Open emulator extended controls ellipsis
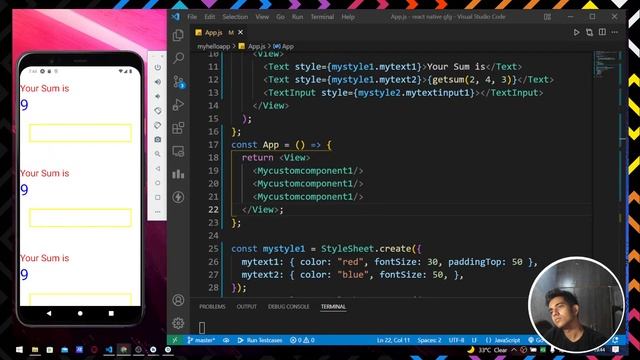 pos(158,212)
